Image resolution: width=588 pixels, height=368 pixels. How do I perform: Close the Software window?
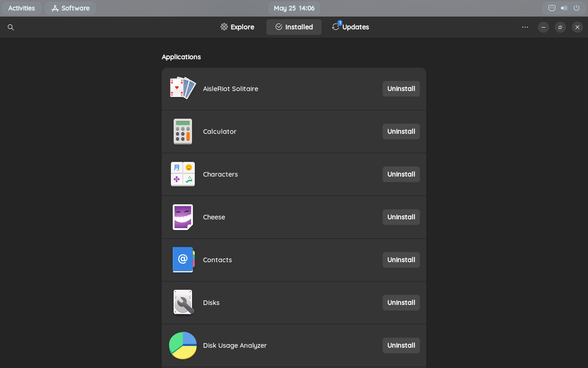point(577,27)
